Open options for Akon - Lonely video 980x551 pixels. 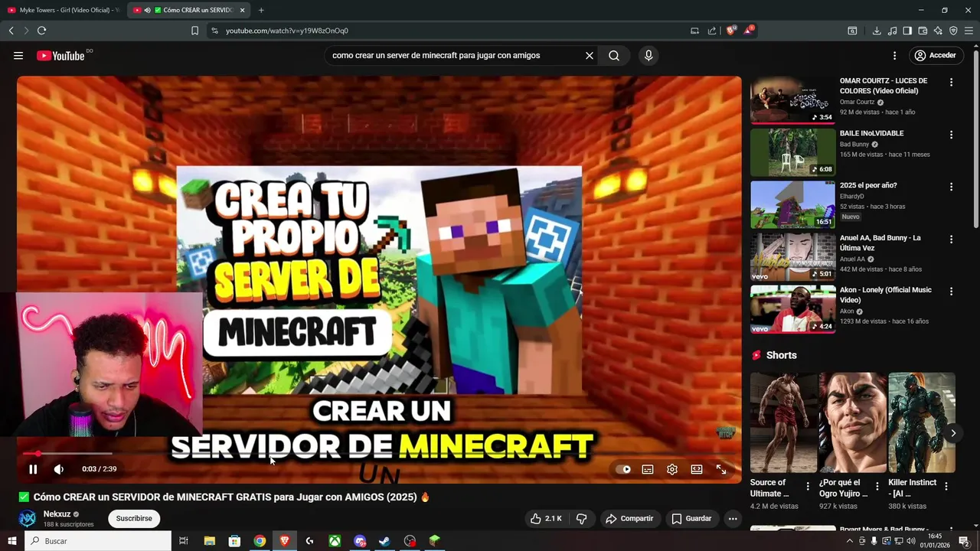[x=952, y=292]
